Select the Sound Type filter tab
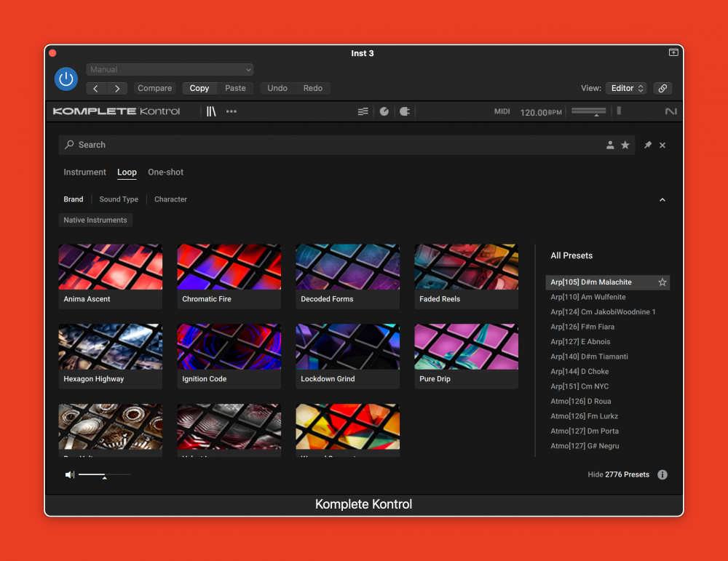 (x=119, y=199)
